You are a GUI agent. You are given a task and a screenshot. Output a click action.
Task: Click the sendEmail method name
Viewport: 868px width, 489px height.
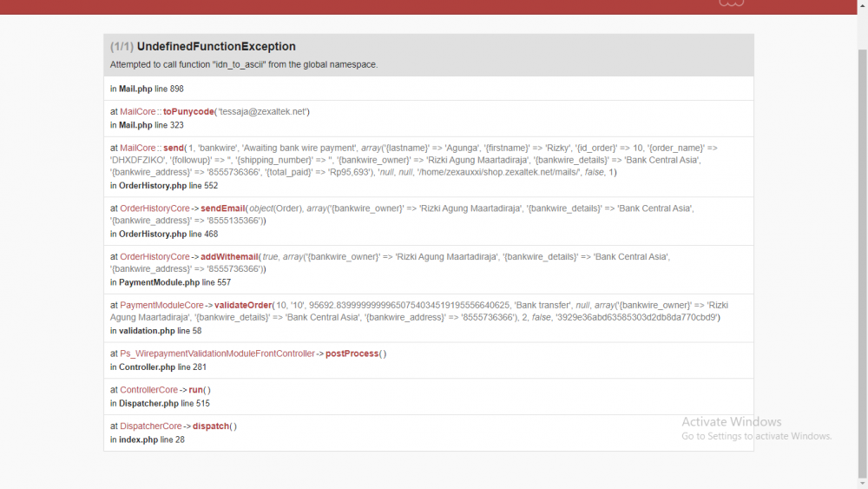(223, 208)
